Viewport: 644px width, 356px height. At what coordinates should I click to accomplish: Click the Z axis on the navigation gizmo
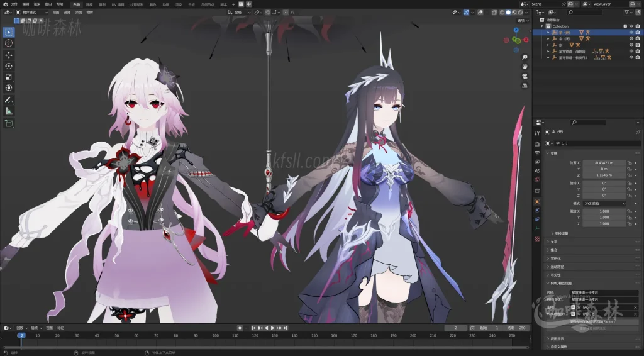click(516, 30)
